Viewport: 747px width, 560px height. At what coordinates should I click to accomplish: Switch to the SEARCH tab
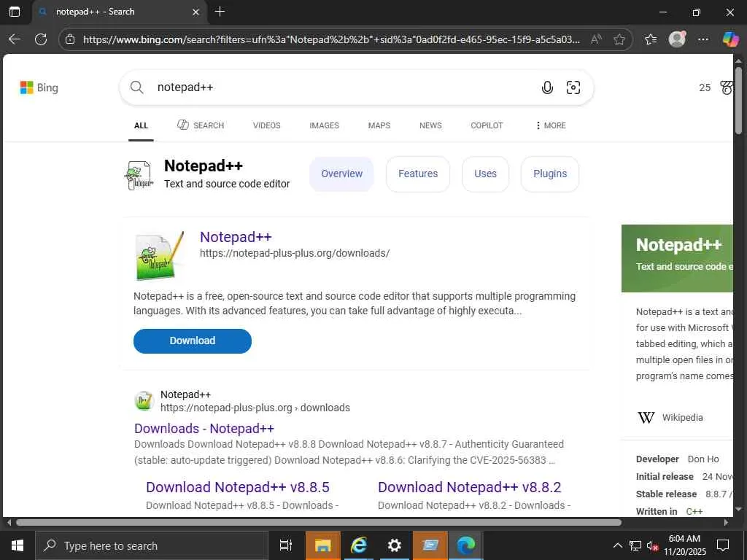click(201, 125)
